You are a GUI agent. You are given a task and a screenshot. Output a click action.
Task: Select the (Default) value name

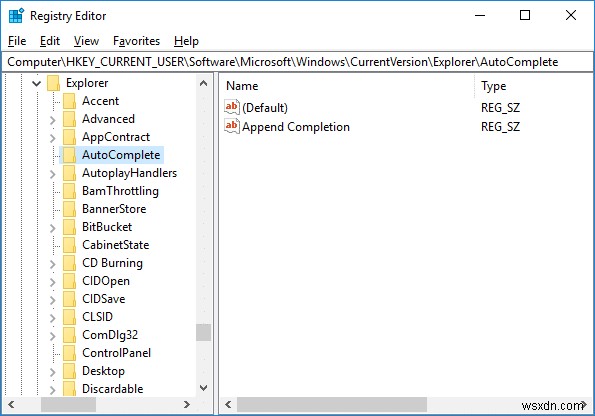click(265, 108)
